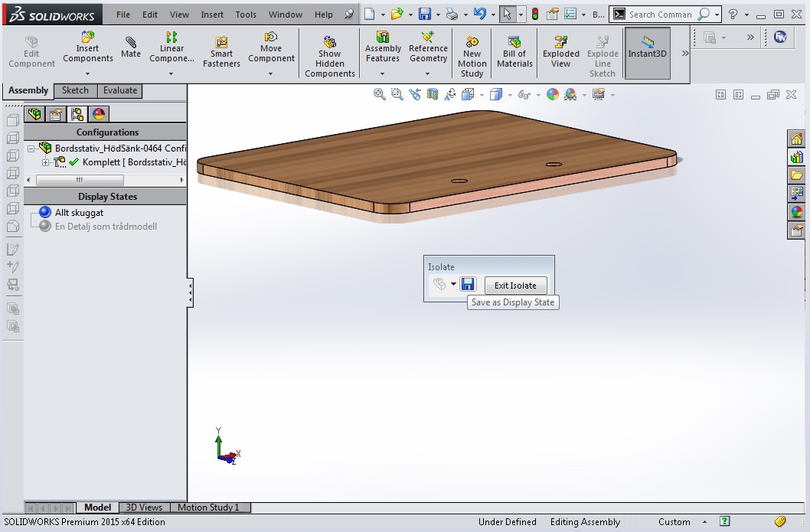
Task: Open the ConfigurationManager tab icon
Action: click(77, 114)
